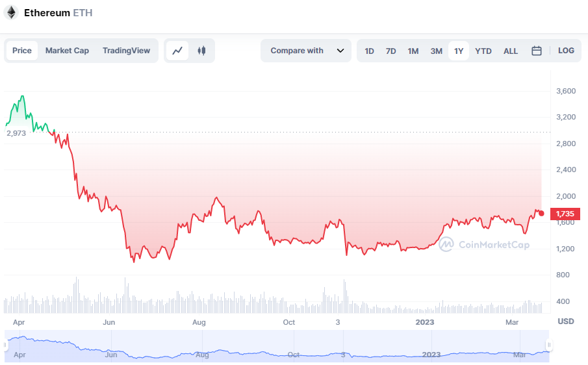Grab the right range slider handle
This screenshot has height=365, width=588.
[x=549, y=344]
